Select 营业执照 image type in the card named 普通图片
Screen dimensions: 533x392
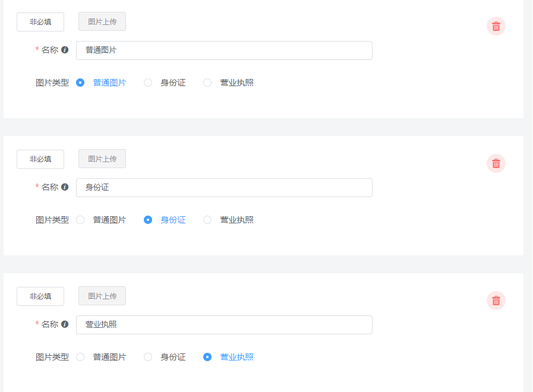[x=207, y=83]
